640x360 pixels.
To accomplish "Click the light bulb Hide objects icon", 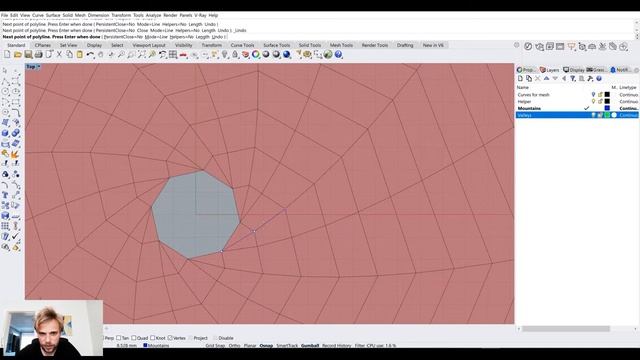I will pos(225,54).
